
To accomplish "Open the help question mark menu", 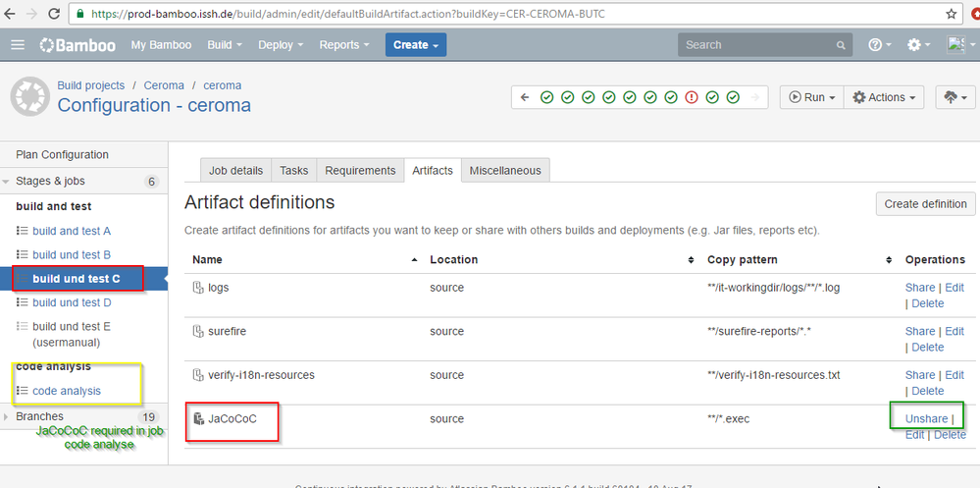I will tap(879, 45).
